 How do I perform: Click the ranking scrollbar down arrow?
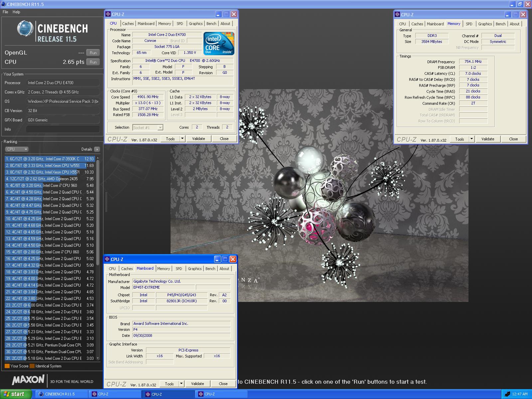tap(98, 358)
